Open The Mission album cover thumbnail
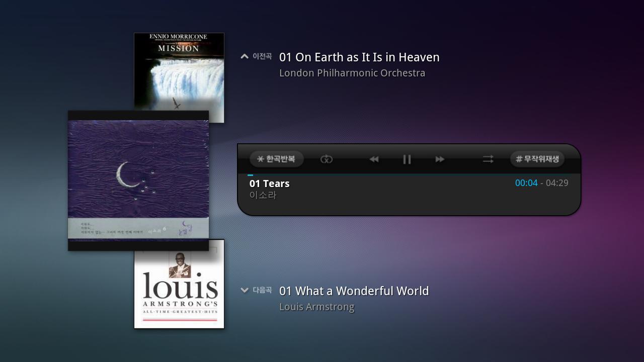The width and height of the screenshot is (644, 362). 179,71
